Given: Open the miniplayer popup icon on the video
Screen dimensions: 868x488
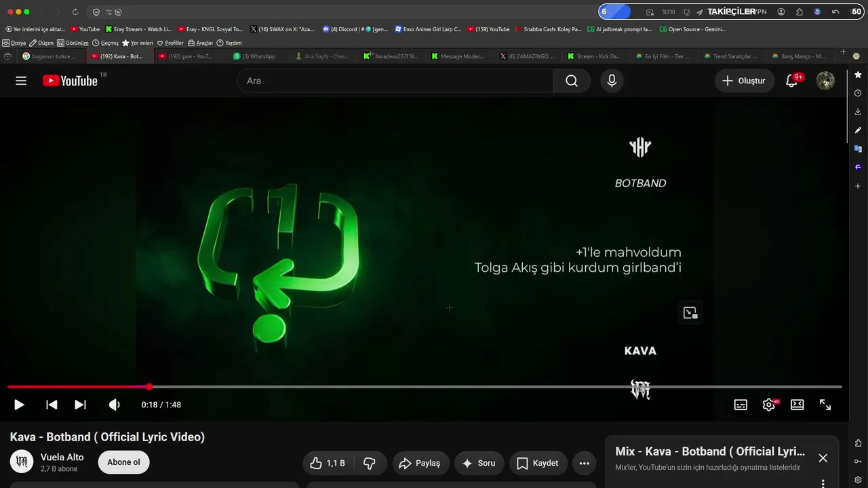Looking at the screenshot, I should (x=690, y=312).
